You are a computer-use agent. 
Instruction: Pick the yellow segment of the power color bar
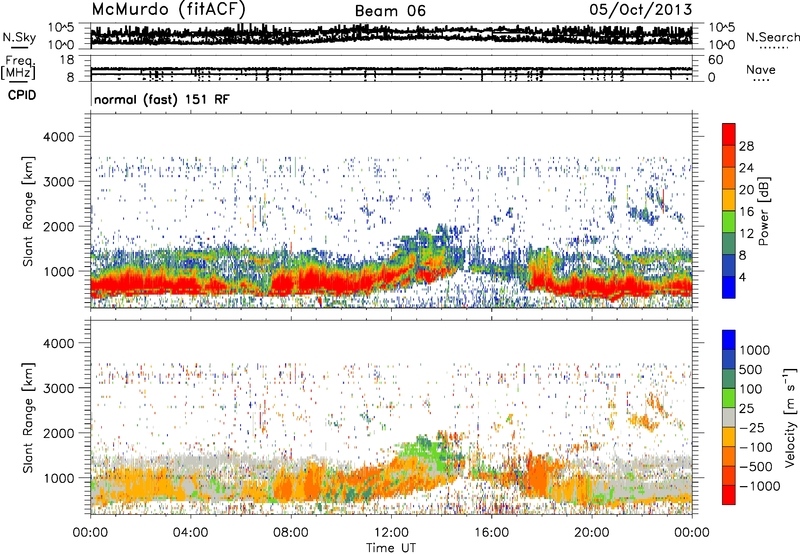click(729, 200)
